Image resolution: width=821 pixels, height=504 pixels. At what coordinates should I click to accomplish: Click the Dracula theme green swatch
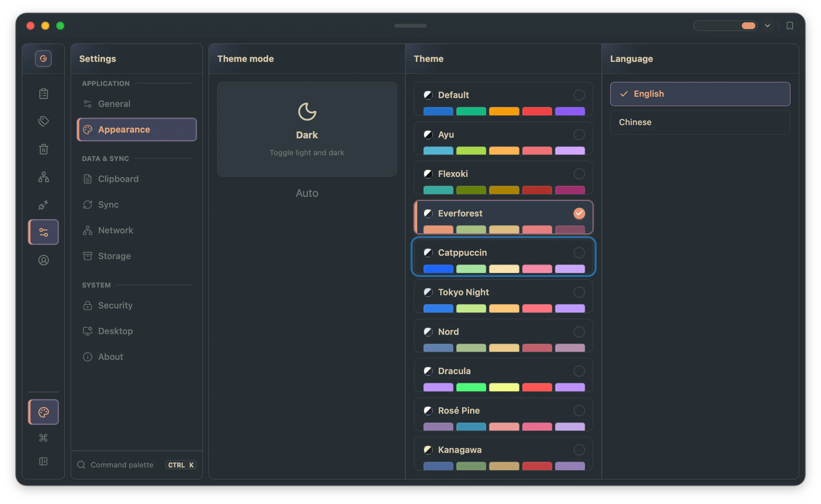[471, 387]
